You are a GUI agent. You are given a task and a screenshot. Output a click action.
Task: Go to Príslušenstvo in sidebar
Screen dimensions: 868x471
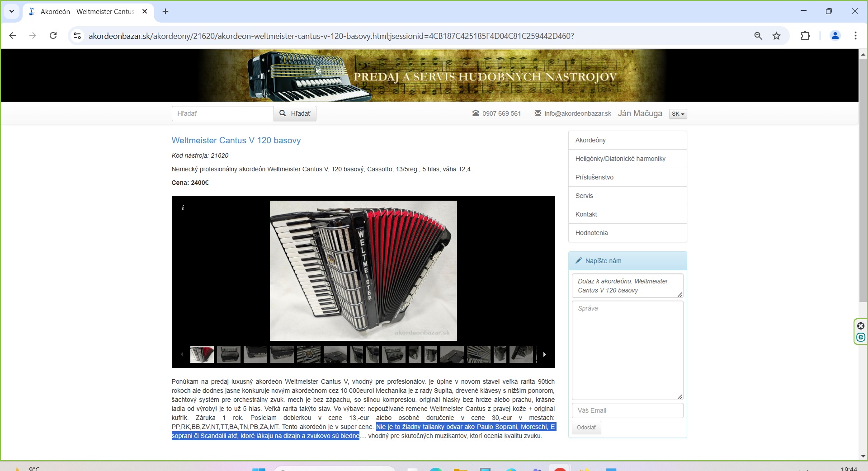[x=627, y=177]
